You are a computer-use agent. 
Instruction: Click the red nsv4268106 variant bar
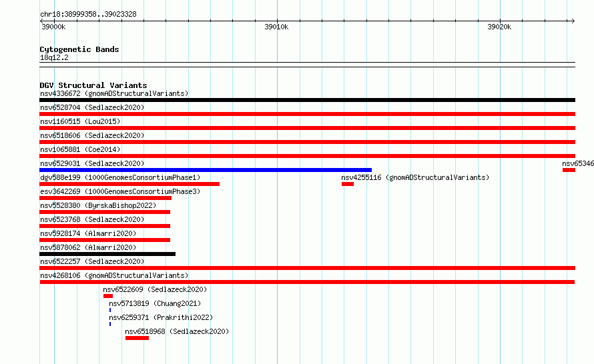pos(307,282)
